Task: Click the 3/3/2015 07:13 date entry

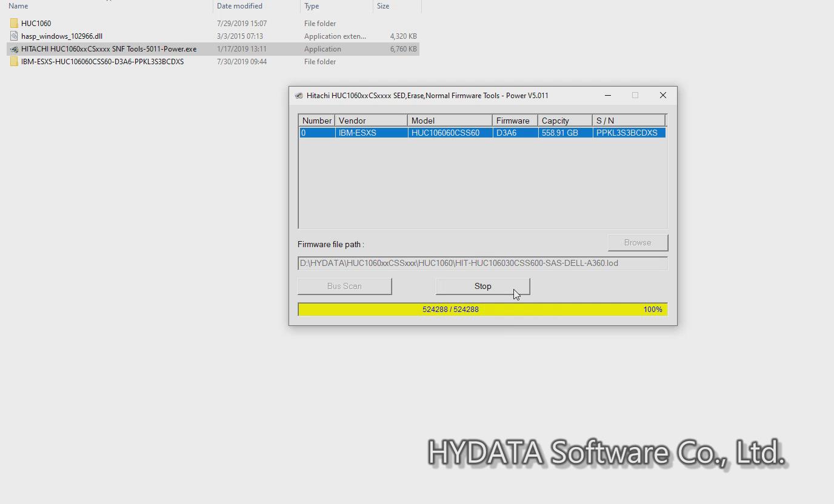Action: [x=240, y=36]
